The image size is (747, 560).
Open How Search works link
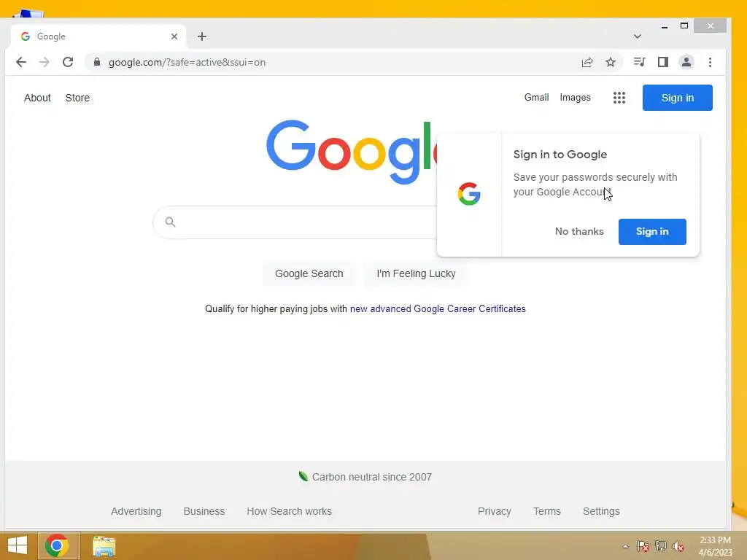coord(289,511)
